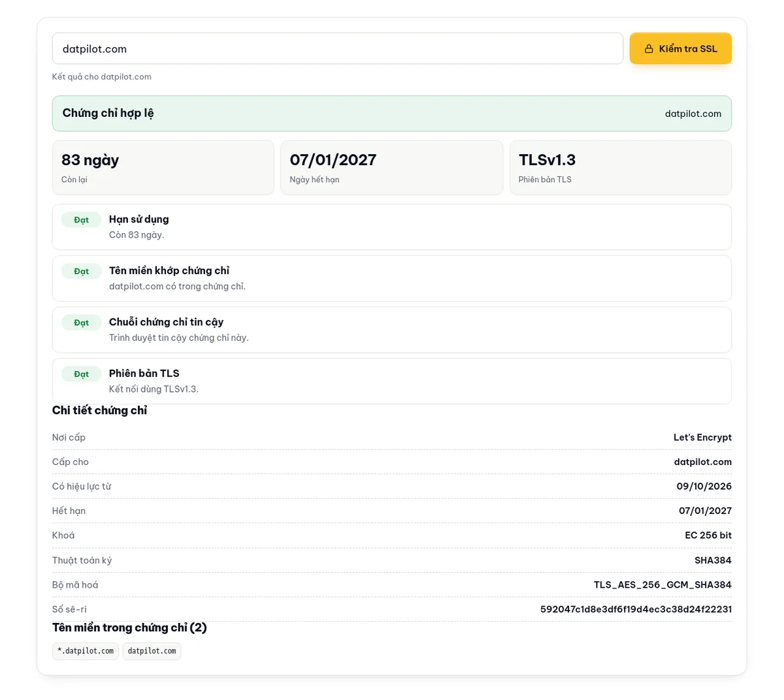Click "Tên miền trong chứng chỉ (2)" heading
The width and height of the screenshot is (784, 700).
pos(129,628)
